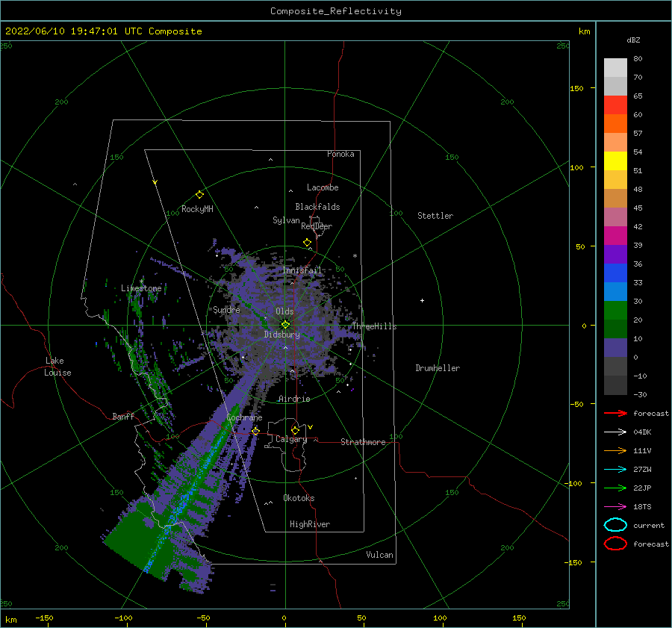Click the Drumheller city label
This screenshot has height=628, width=672.
pyautogui.click(x=438, y=368)
